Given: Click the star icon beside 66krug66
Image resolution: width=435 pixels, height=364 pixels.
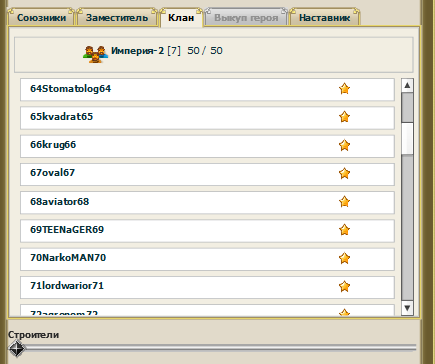Looking at the screenshot, I should tap(344, 145).
